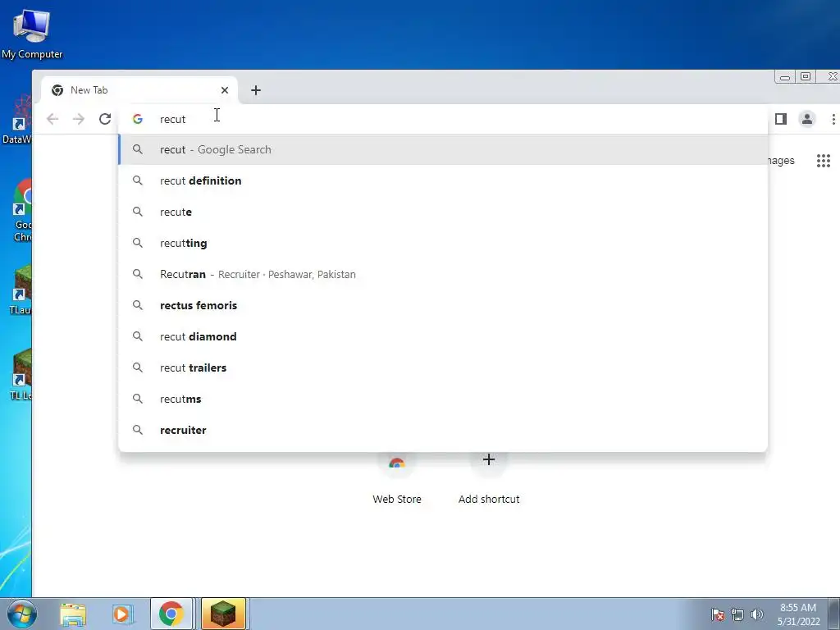Viewport: 840px width, 630px height.
Task: Choose 'recut diamond' suggestion
Action: (x=442, y=336)
